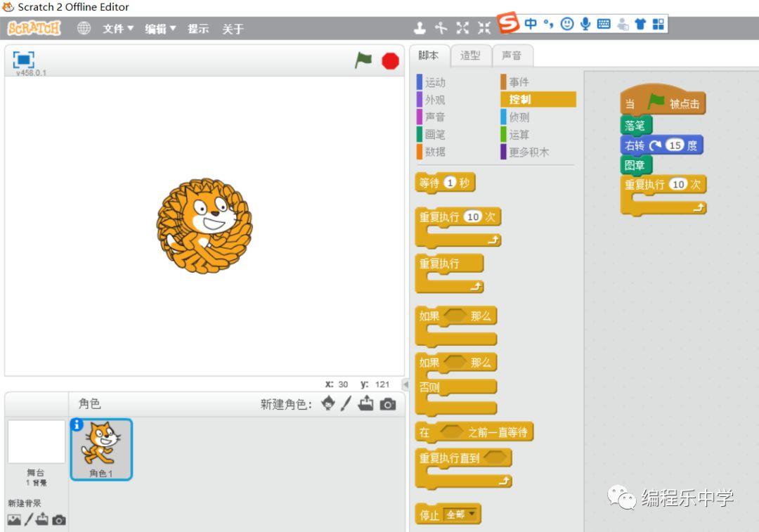This screenshot has width=759, height=532.
Task: Edit the 10 repeat count in script
Action: tap(678, 184)
